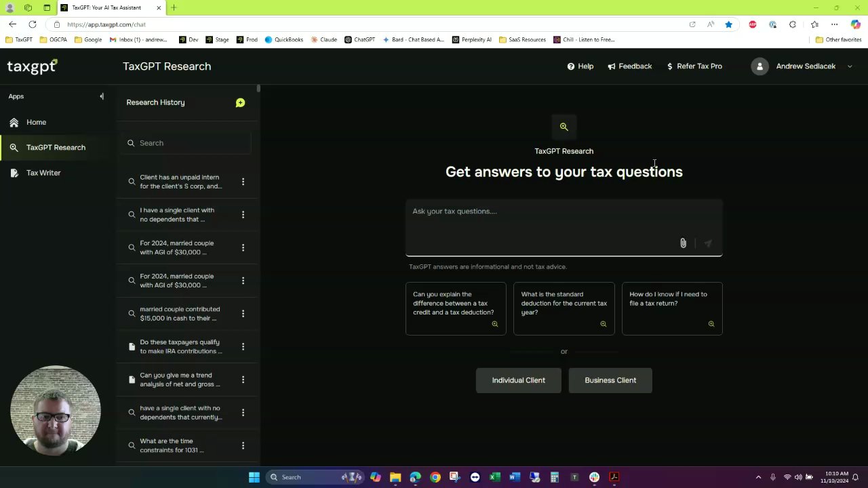Open the notifications bell in the taskbar

[856, 477]
